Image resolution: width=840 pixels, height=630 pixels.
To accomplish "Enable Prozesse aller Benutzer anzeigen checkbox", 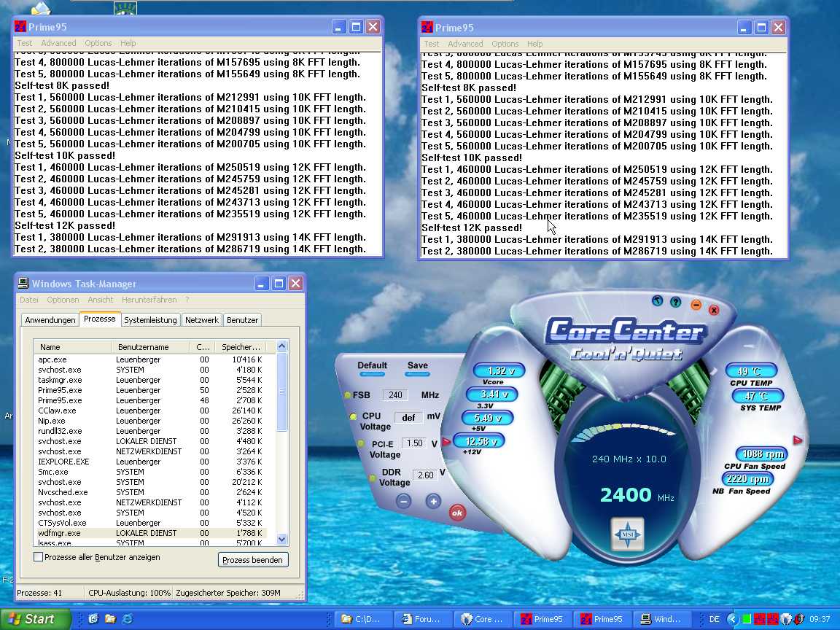I will pos(38,557).
